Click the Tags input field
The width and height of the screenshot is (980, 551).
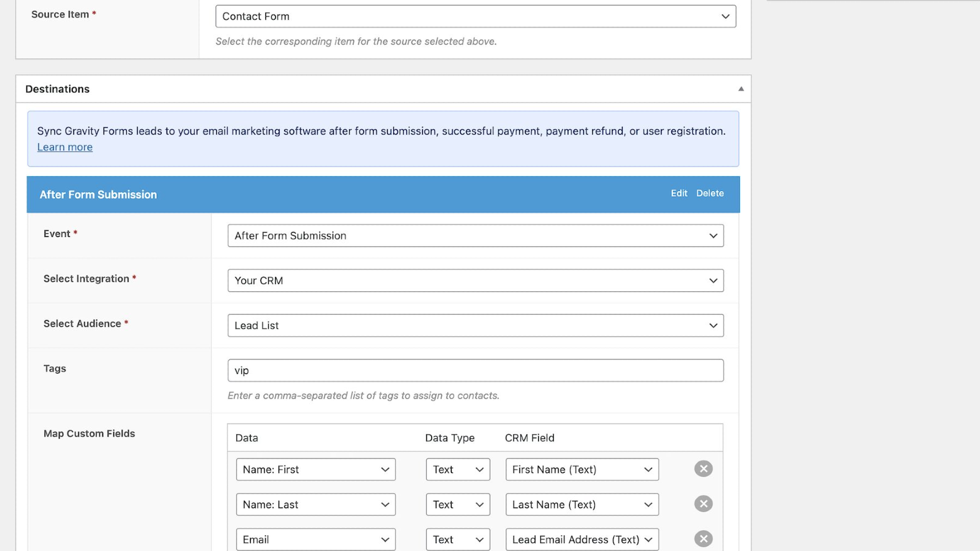[x=475, y=370]
